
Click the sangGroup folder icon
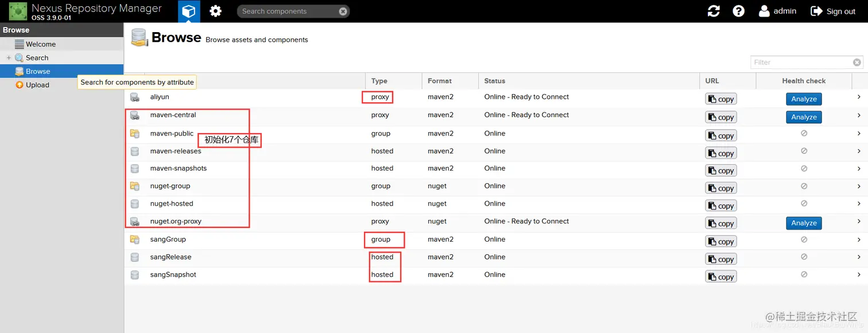pos(135,239)
